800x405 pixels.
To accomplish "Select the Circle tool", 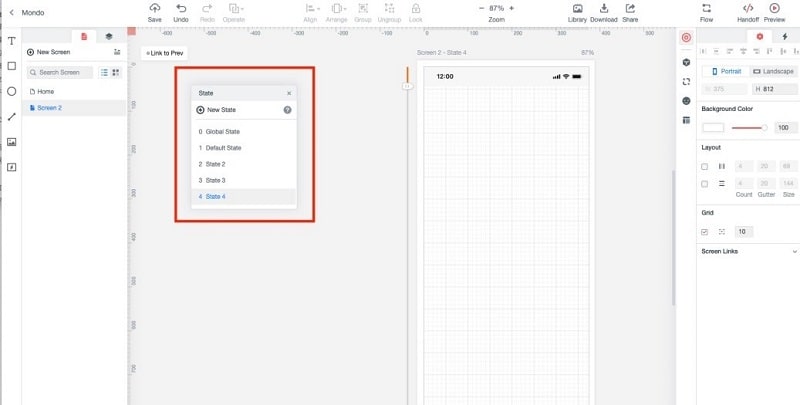I will (x=12, y=91).
